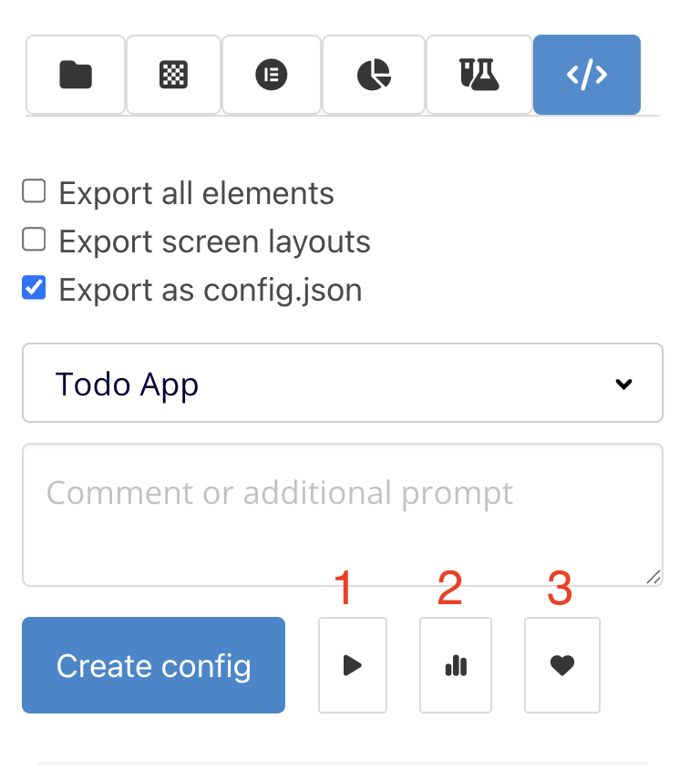Open the folder tab

point(76,75)
